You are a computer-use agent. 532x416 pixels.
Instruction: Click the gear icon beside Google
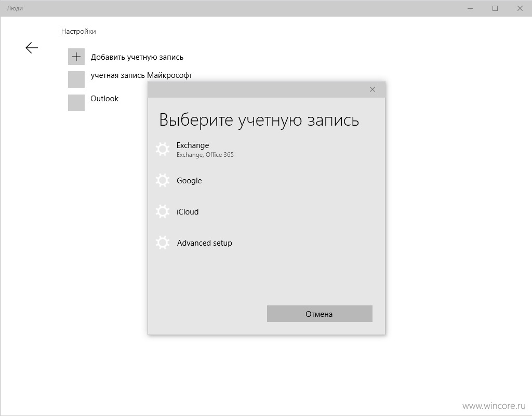[163, 180]
